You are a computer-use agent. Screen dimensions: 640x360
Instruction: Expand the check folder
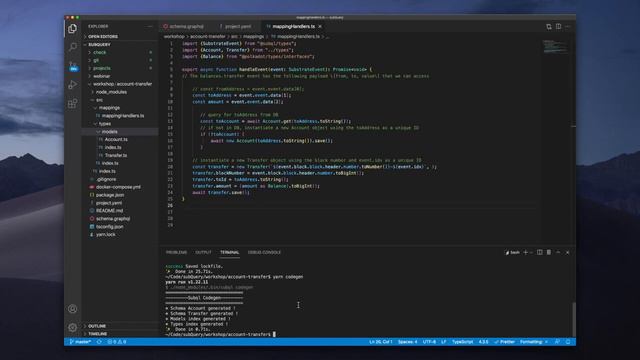tap(99, 53)
